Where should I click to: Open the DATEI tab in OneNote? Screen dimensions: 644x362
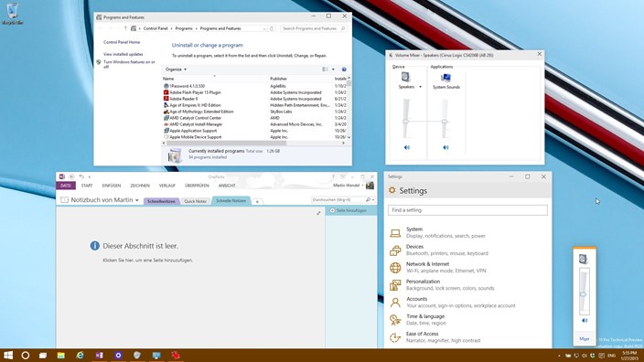tap(66, 186)
